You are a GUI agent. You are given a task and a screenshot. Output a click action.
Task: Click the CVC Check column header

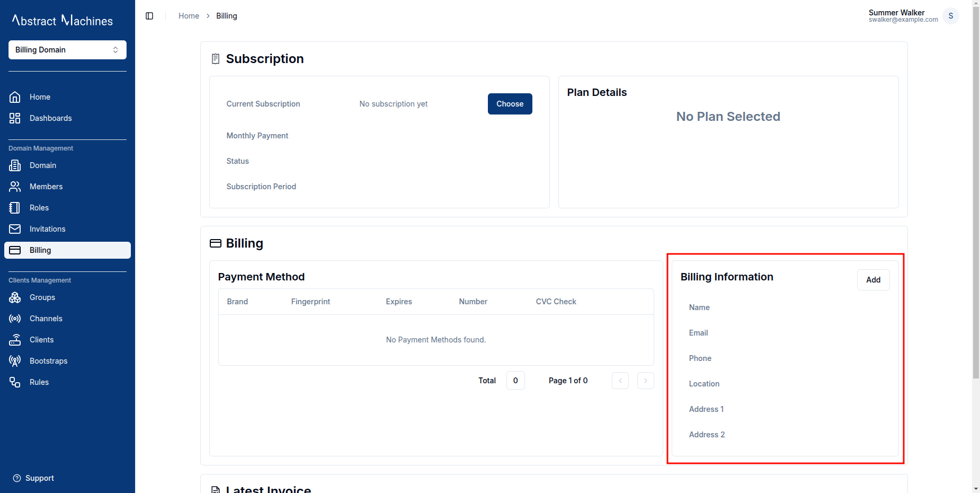(556, 302)
